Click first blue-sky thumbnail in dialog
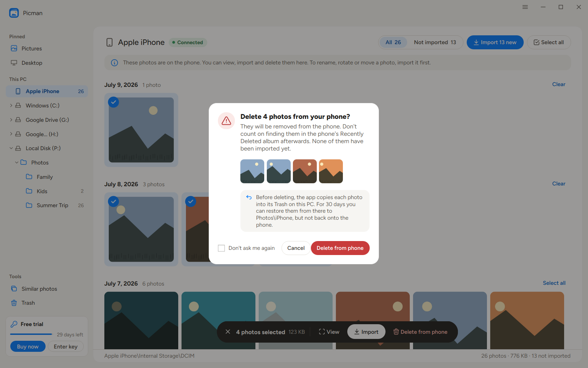The image size is (588, 368). click(x=252, y=171)
